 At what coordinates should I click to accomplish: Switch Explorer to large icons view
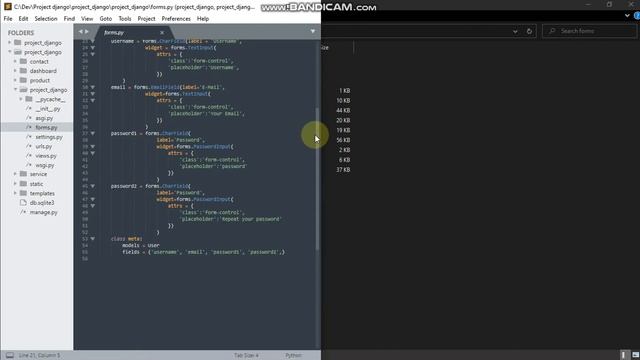[635, 355]
